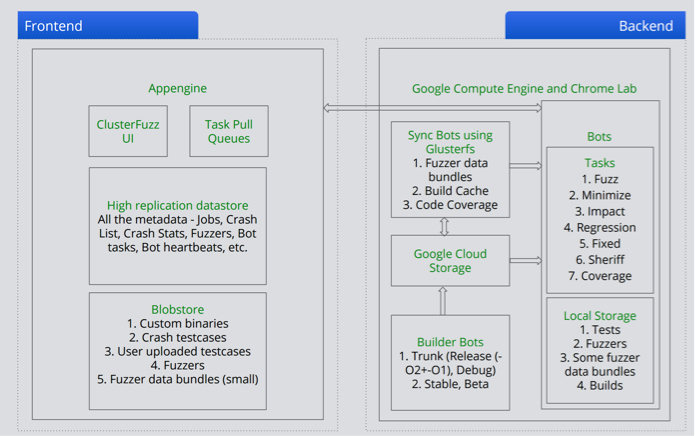The height and width of the screenshot is (436, 695).
Task: Click '2. Build Cache' line
Action: (x=450, y=191)
